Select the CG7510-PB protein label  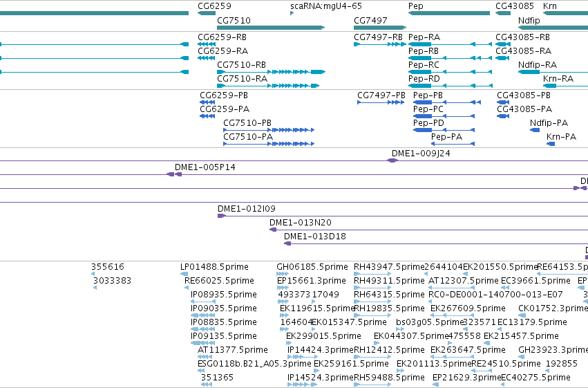pos(247,123)
